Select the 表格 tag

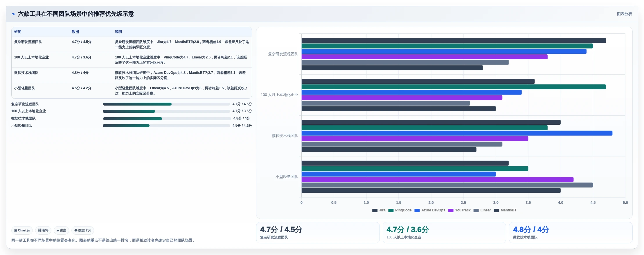tap(43, 231)
